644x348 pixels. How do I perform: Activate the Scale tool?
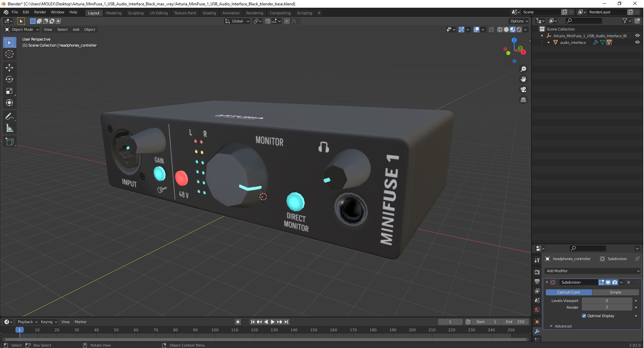coord(9,91)
